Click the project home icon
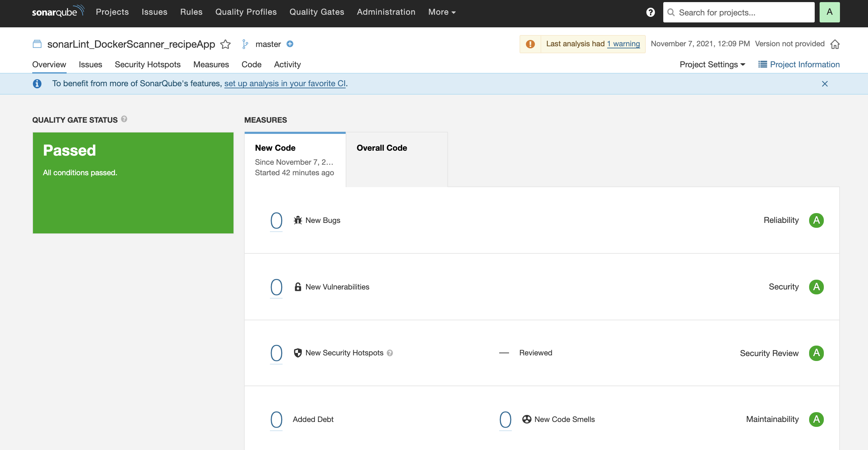 click(835, 44)
